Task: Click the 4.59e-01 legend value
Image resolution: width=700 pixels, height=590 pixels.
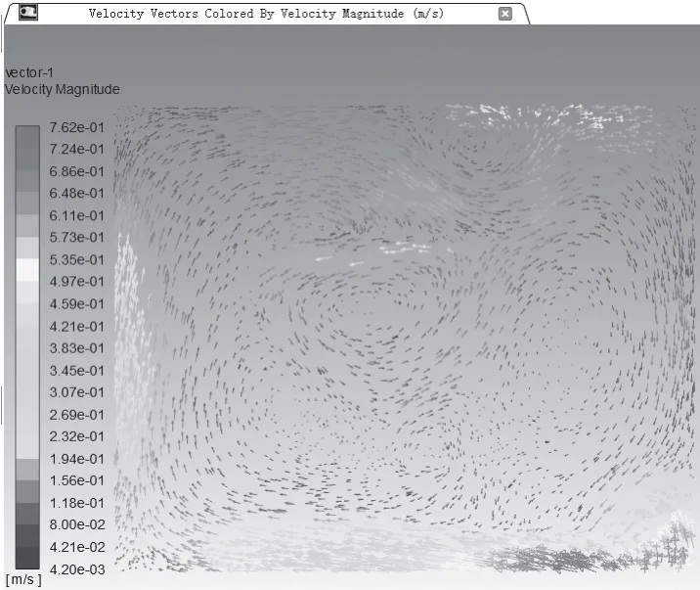Action: click(x=77, y=304)
